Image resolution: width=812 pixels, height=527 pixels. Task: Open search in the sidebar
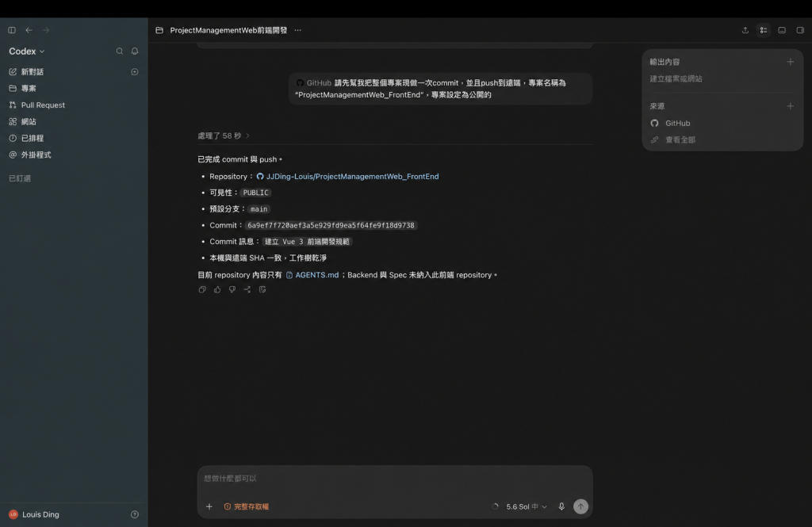(120, 52)
